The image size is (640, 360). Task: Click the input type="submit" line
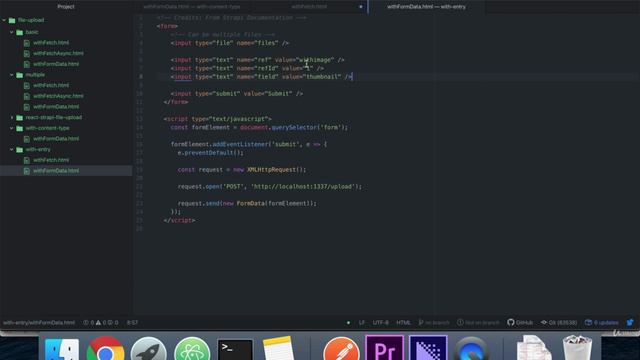point(237,94)
